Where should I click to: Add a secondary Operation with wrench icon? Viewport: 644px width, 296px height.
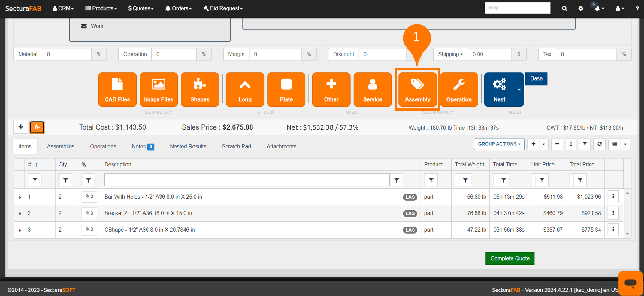pyautogui.click(x=459, y=90)
